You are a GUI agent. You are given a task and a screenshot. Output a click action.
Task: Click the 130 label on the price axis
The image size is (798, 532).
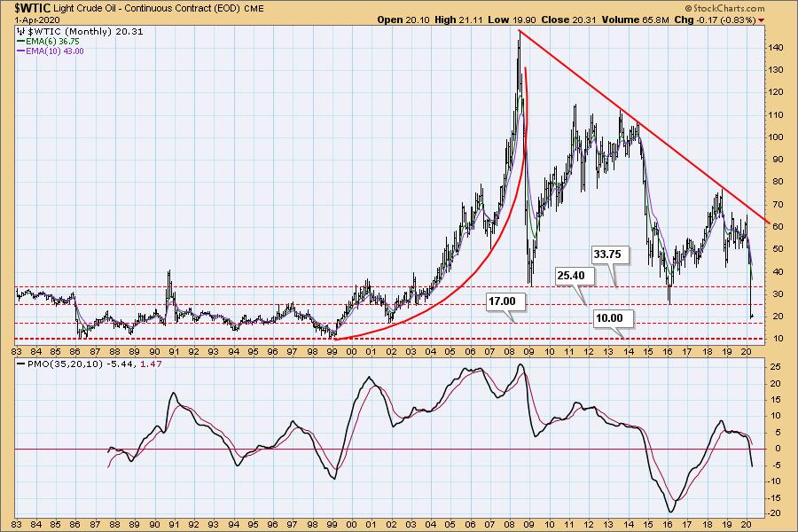(775, 70)
